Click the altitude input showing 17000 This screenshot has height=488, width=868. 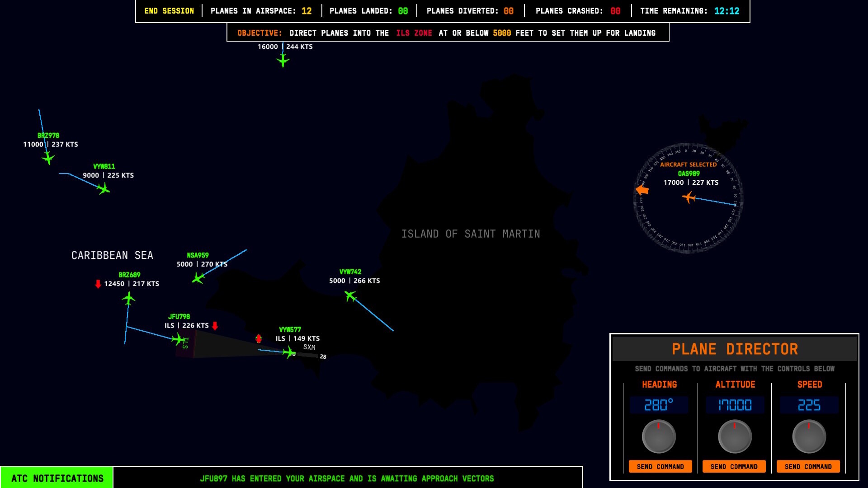tap(733, 405)
